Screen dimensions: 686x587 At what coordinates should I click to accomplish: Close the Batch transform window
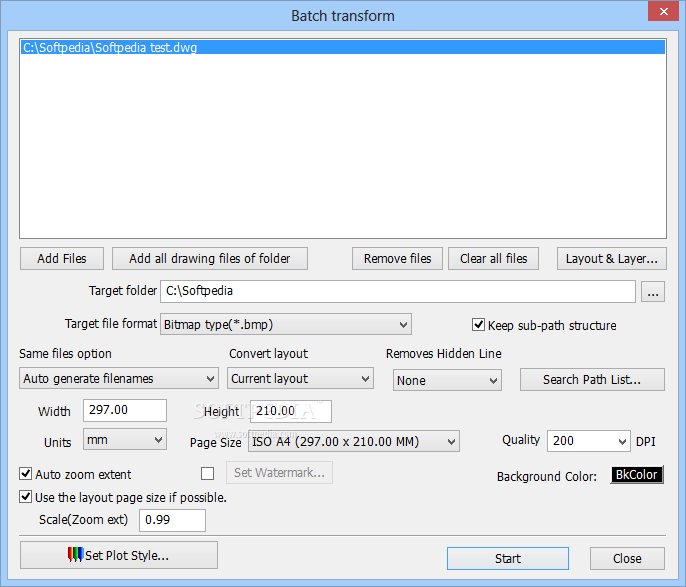663,11
